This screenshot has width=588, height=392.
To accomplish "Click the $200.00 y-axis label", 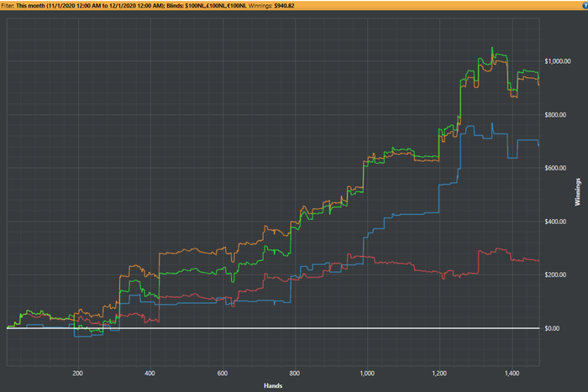I will point(555,275).
